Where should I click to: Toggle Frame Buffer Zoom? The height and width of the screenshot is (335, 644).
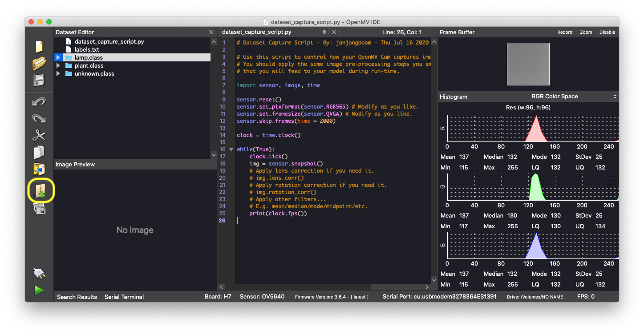pyautogui.click(x=586, y=32)
